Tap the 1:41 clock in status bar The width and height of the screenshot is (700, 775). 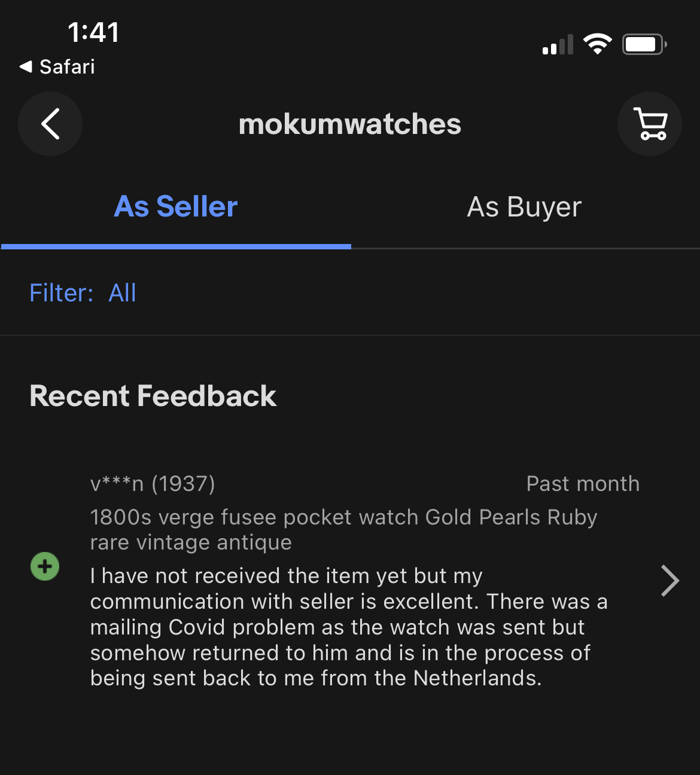[93, 32]
